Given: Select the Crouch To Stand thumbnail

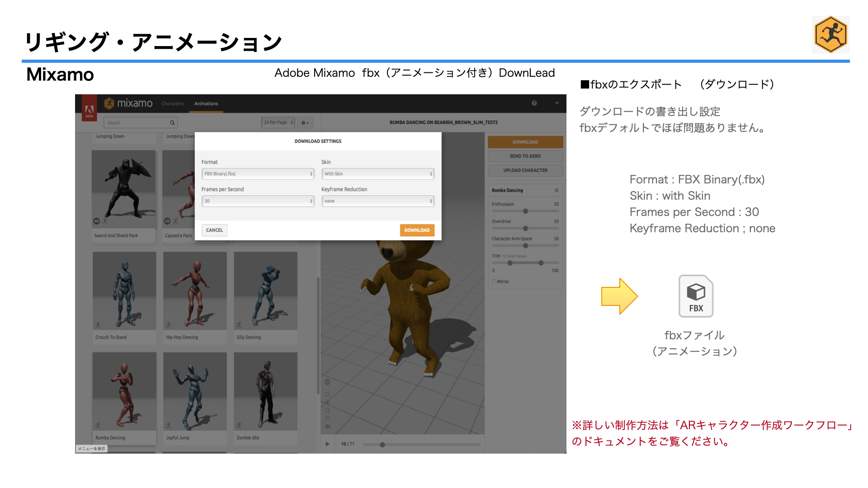Looking at the screenshot, I should point(124,291).
